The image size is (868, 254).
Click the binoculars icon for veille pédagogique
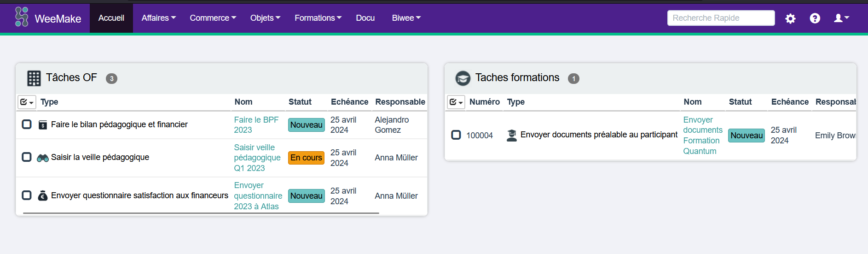[x=43, y=158]
